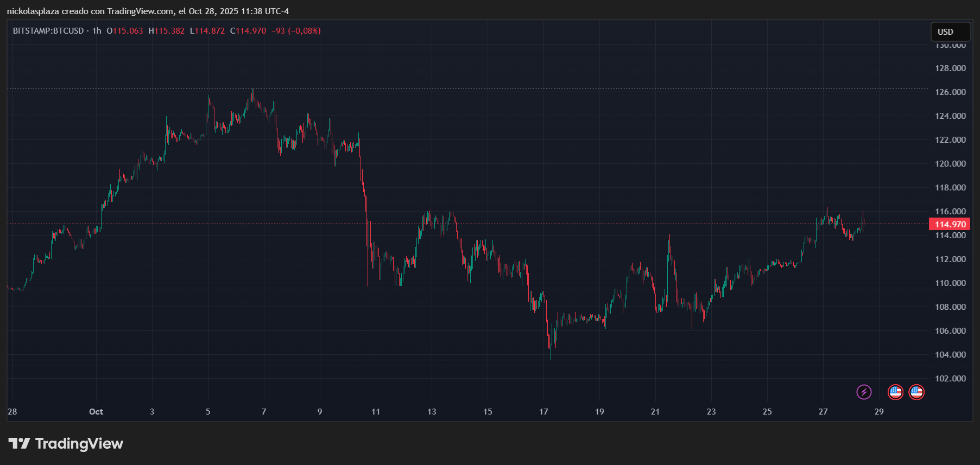The image size is (980, 465).
Task: Click the closing price value C114.970
Action: click(248, 31)
